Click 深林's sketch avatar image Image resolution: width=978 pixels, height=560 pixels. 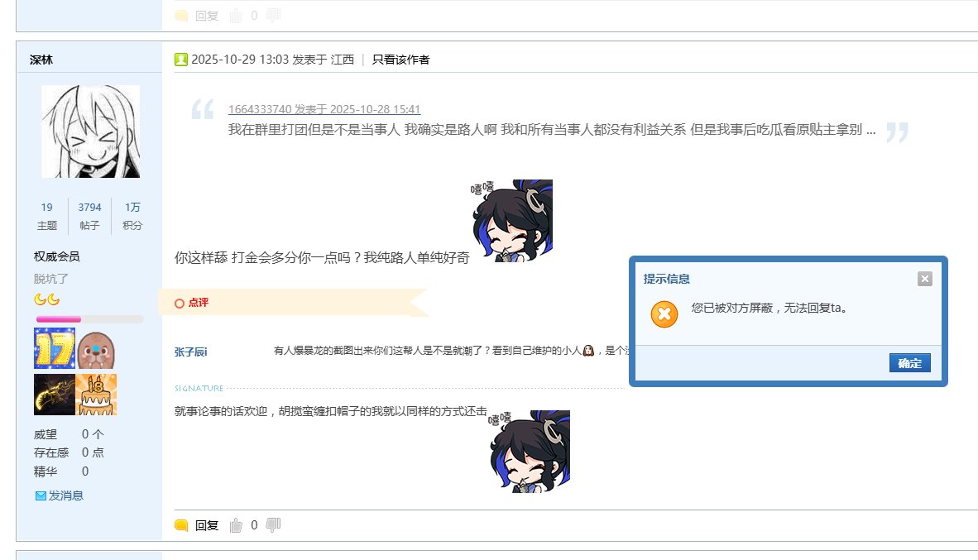point(90,132)
